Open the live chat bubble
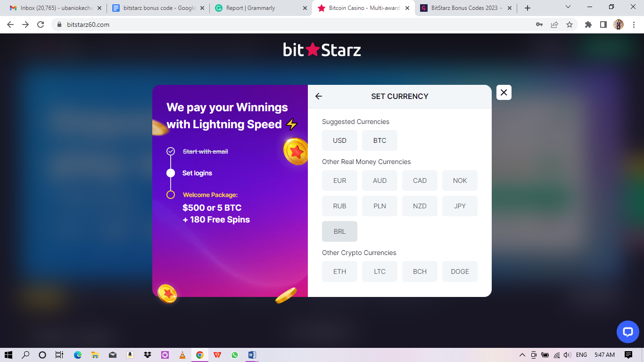This screenshot has width=644, height=362. [x=628, y=332]
